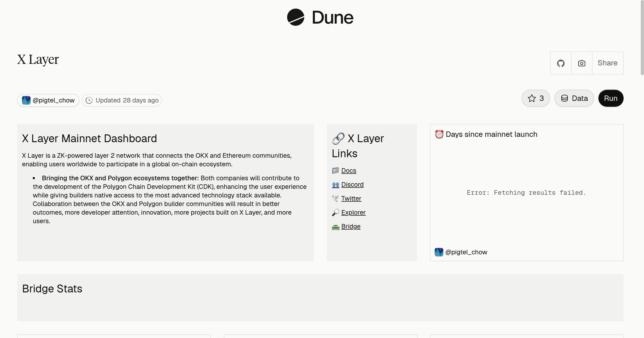Open @pigtel_chow in the Days since launch card
The image size is (644, 338).
pyautogui.click(x=466, y=252)
